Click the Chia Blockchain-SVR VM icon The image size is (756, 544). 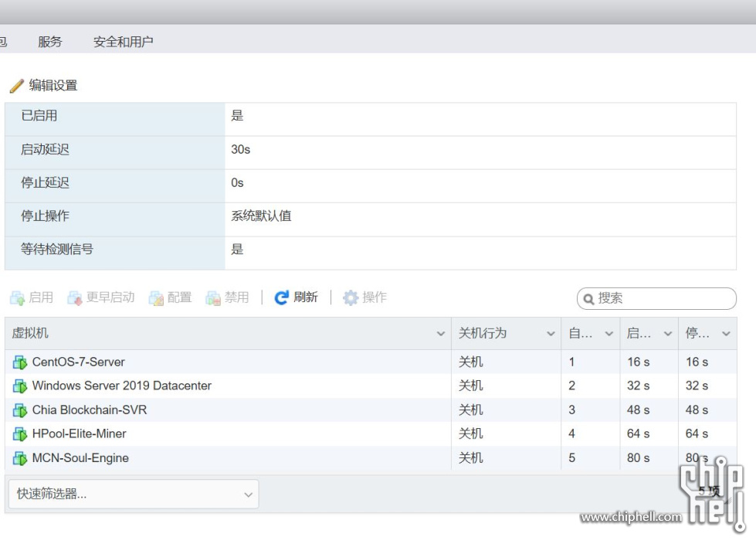(x=20, y=410)
